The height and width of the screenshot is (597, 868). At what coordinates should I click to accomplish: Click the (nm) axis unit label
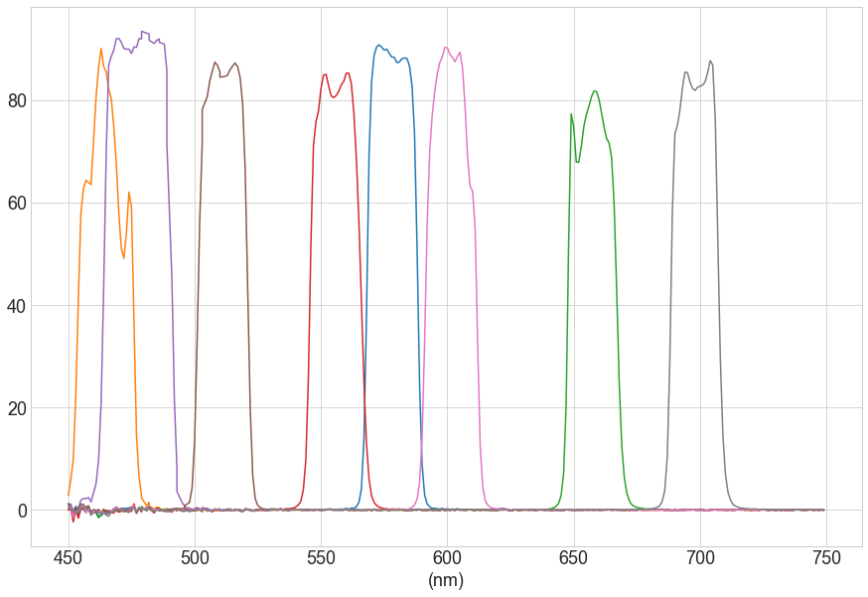[446, 580]
